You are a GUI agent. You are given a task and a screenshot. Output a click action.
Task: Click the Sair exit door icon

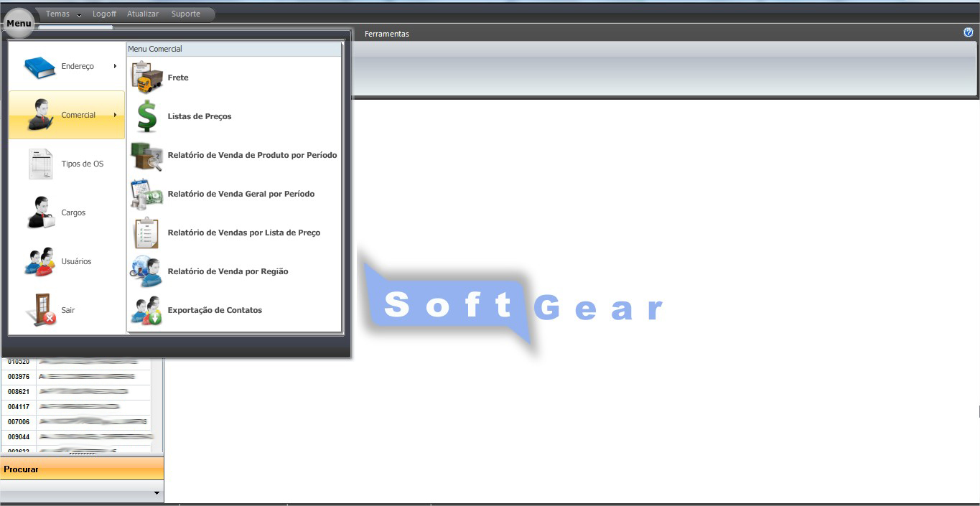point(41,310)
